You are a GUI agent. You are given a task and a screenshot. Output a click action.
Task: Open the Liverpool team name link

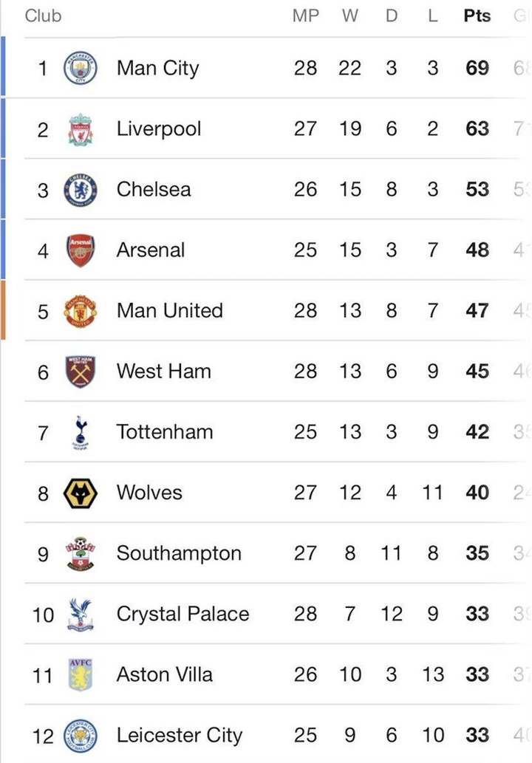(158, 129)
